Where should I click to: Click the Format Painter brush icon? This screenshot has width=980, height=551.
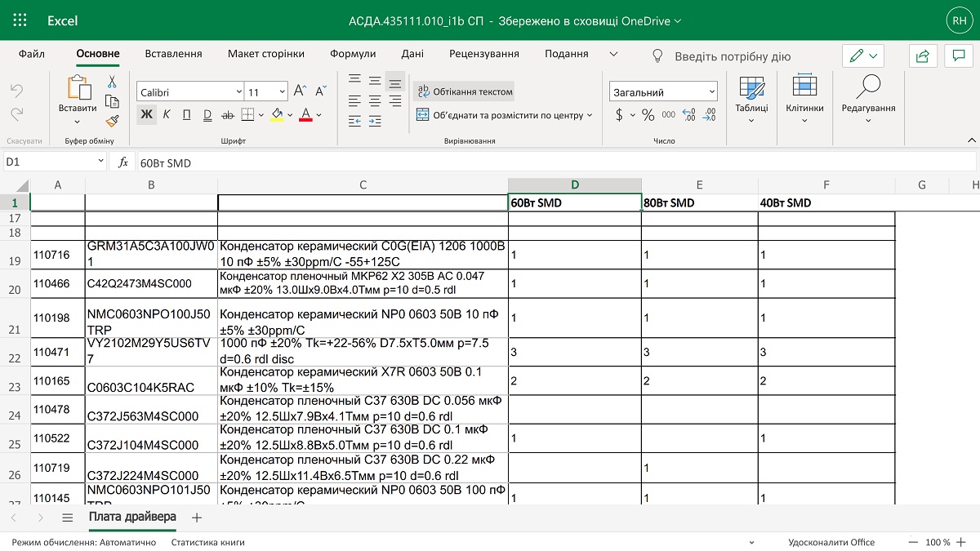113,121
